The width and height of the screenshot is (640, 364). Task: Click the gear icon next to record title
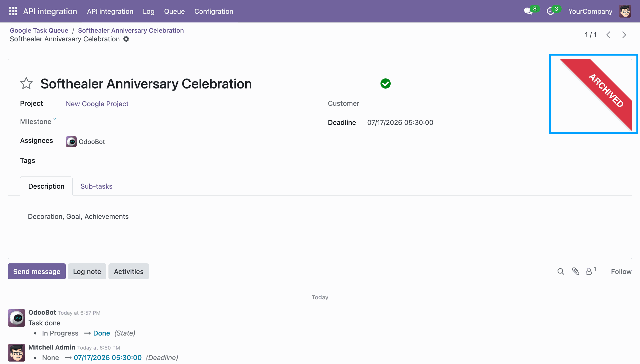pyautogui.click(x=126, y=39)
